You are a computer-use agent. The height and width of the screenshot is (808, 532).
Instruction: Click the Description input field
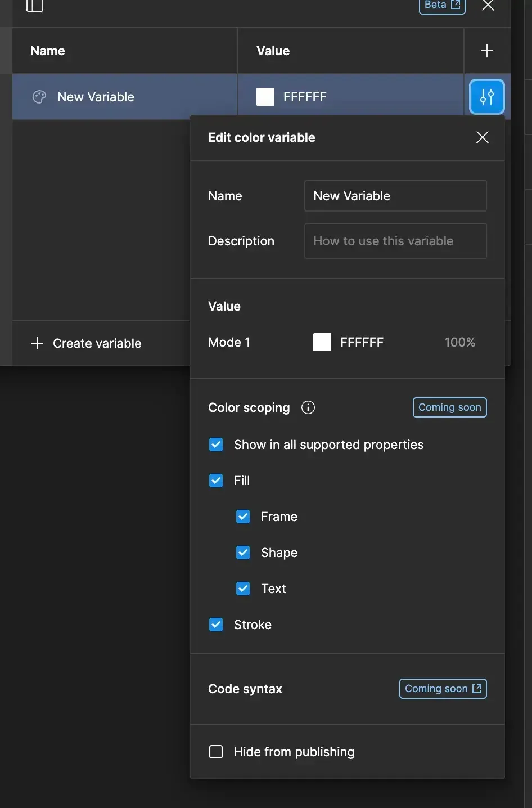[395, 241]
